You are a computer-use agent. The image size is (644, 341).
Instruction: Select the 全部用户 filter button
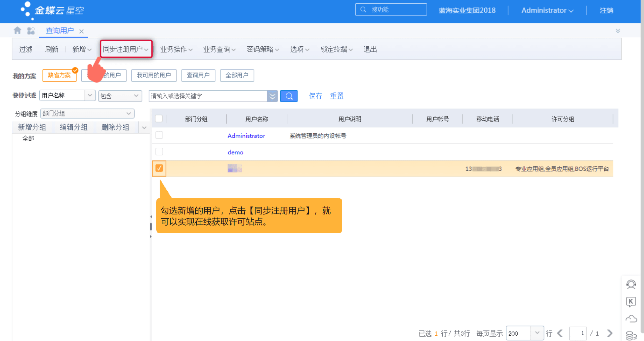[x=237, y=75]
